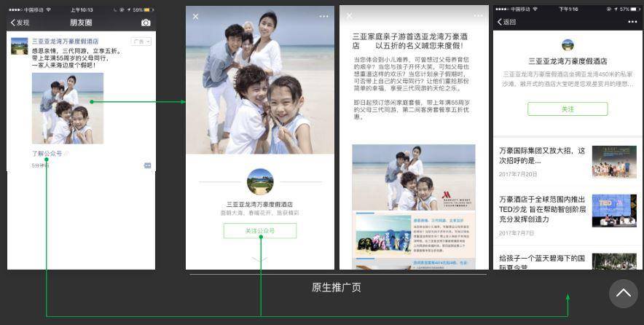
Task: Tap the 了解公众号 link
Action: [x=47, y=153]
